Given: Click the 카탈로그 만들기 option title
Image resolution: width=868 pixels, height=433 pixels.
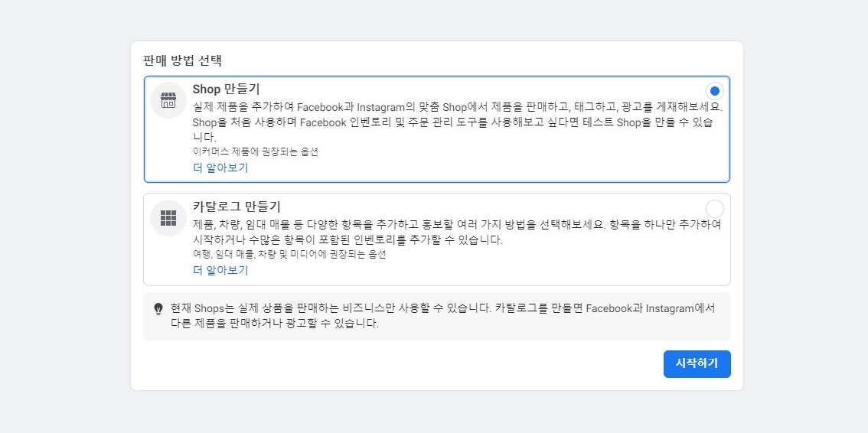Looking at the screenshot, I should tap(237, 207).
